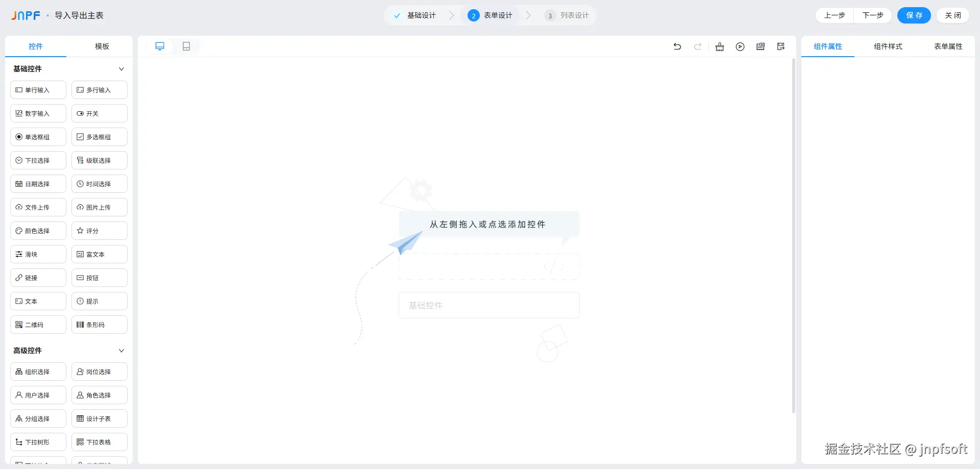Switch to mobile device preview mode

(x=186, y=46)
